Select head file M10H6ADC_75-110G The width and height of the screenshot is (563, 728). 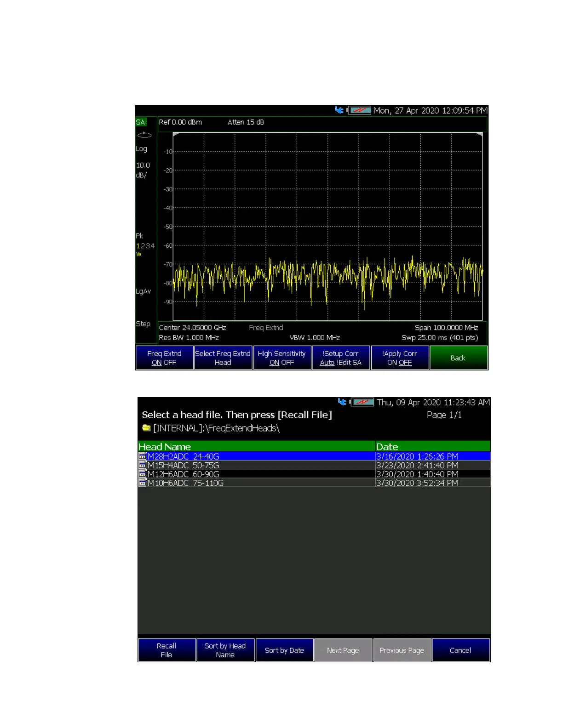pos(314,483)
